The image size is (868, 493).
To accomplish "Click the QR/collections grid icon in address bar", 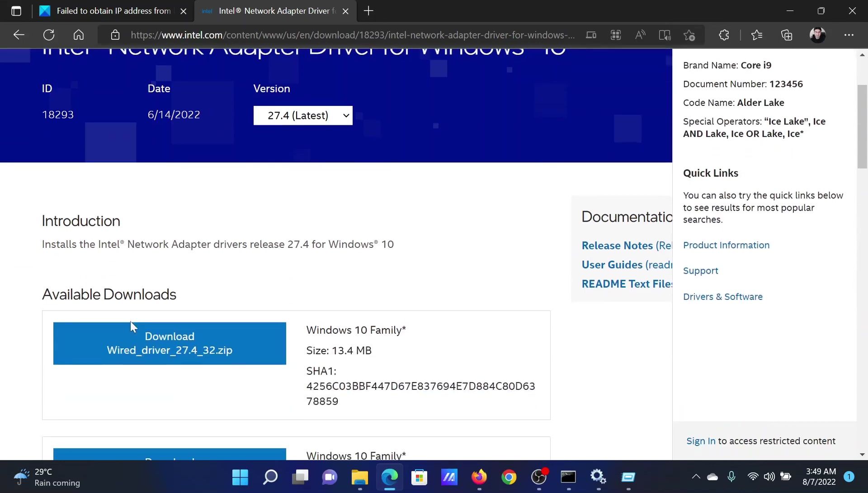I will (x=616, y=35).
